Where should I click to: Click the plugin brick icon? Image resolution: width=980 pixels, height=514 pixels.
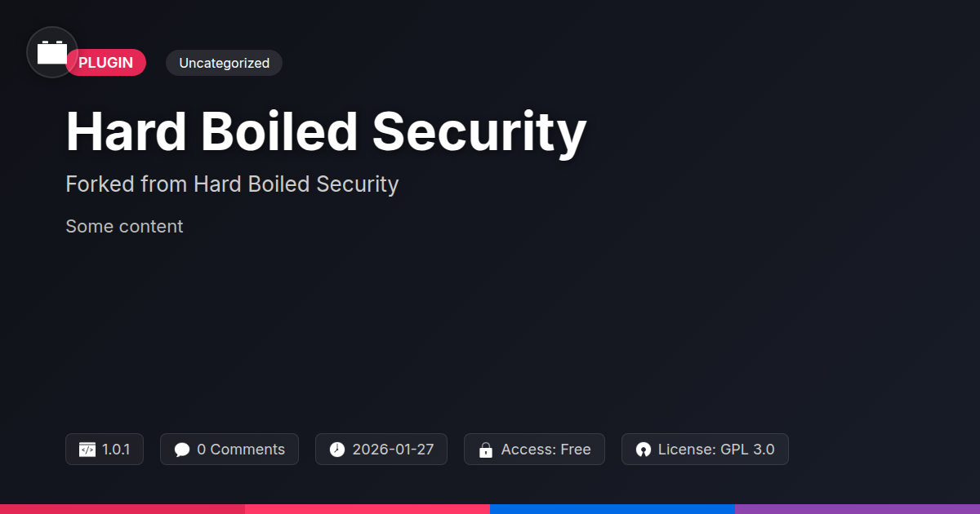tap(52, 52)
